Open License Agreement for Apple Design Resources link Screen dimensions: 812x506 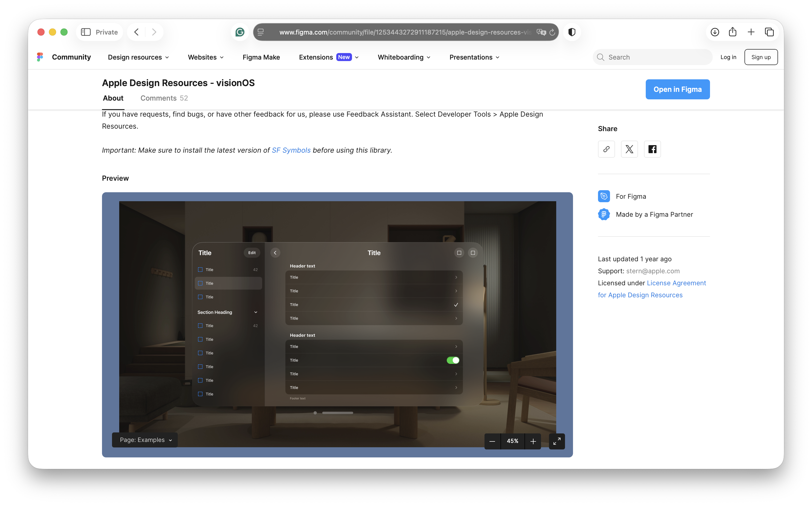(x=652, y=289)
